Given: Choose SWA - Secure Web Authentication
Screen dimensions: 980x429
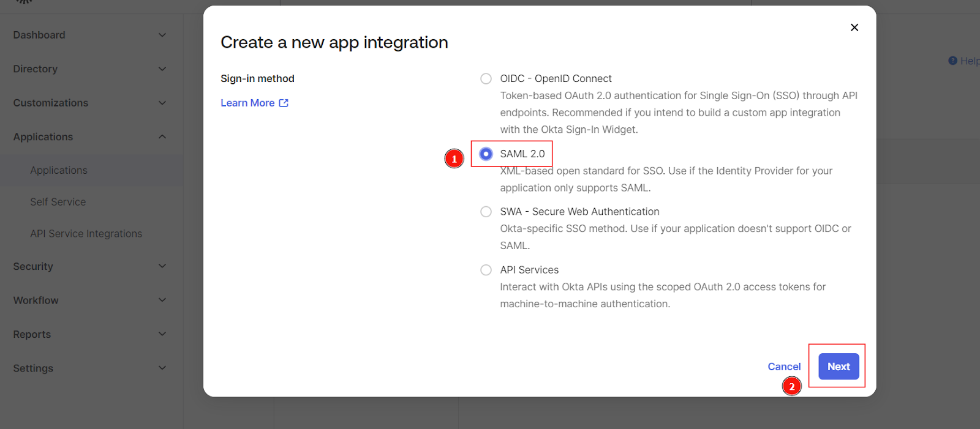Looking at the screenshot, I should tap(486, 212).
